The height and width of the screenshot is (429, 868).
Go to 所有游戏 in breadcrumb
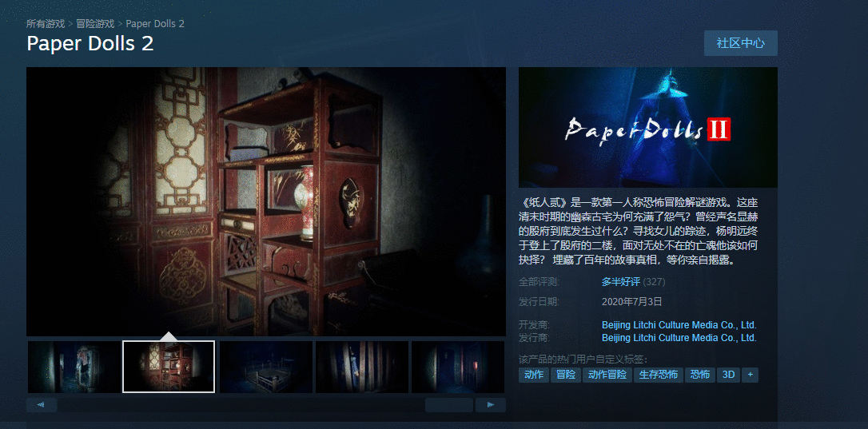pyautogui.click(x=46, y=24)
